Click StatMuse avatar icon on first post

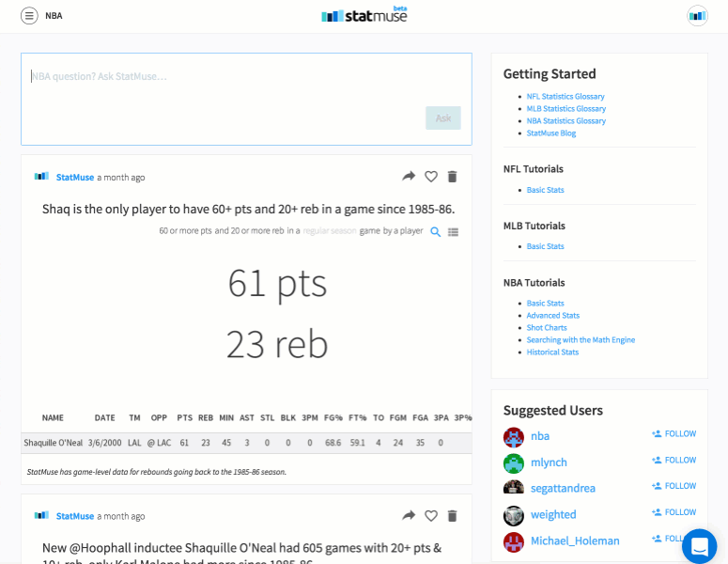pos(41,176)
